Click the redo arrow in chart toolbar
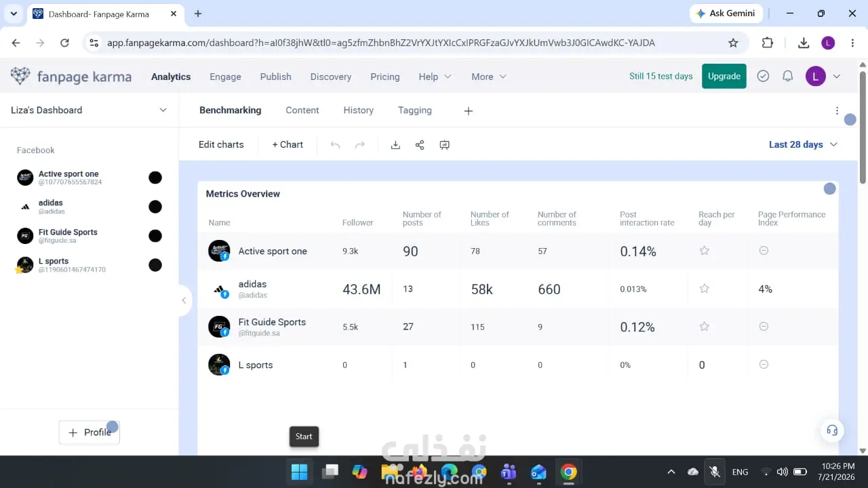This screenshot has height=488, width=868. pyautogui.click(x=360, y=144)
